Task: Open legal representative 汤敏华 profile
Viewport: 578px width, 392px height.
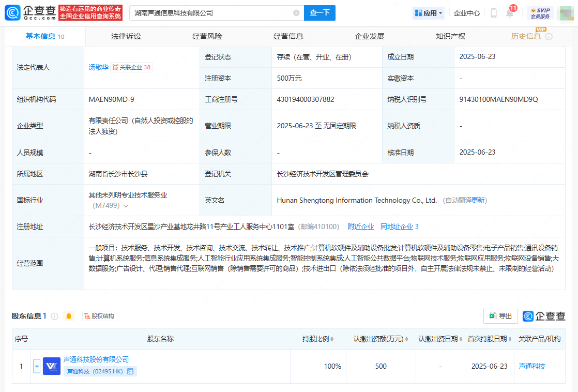Action: [x=98, y=67]
